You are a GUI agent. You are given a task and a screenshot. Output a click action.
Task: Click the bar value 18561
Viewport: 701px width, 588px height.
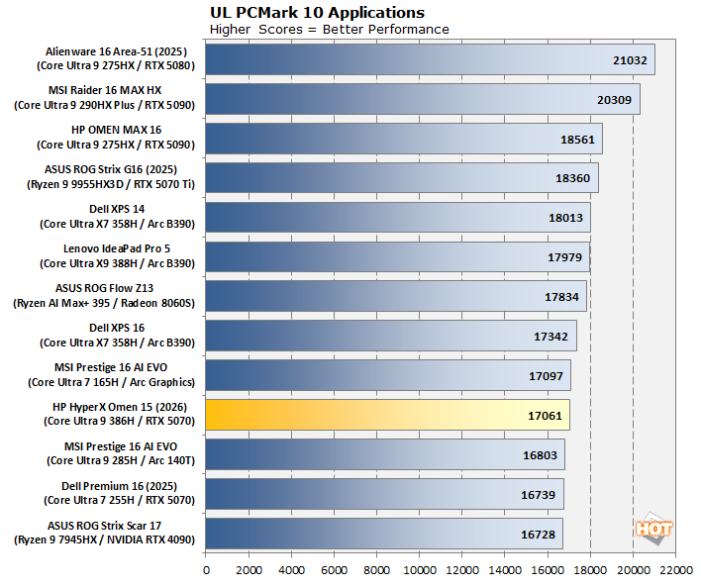point(577,140)
